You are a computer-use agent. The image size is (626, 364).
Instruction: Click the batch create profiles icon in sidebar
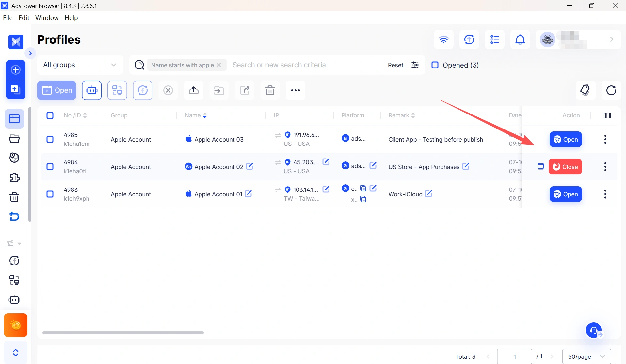[x=16, y=89]
